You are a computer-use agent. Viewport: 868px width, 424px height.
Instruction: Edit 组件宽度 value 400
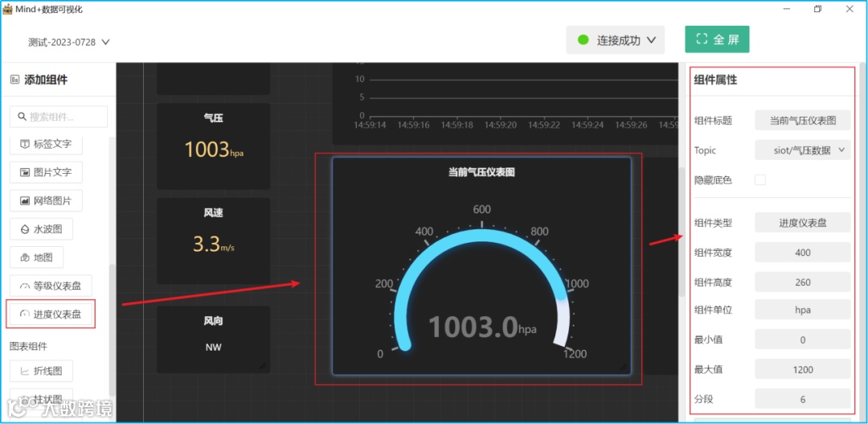(803, 252)
